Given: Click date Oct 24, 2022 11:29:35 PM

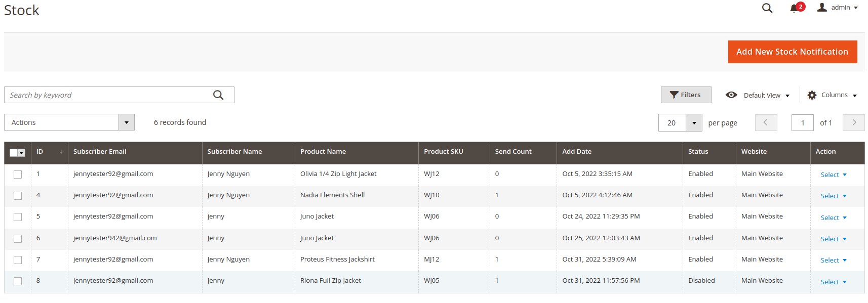Looking at the screenshot, I should coord(601,216).
